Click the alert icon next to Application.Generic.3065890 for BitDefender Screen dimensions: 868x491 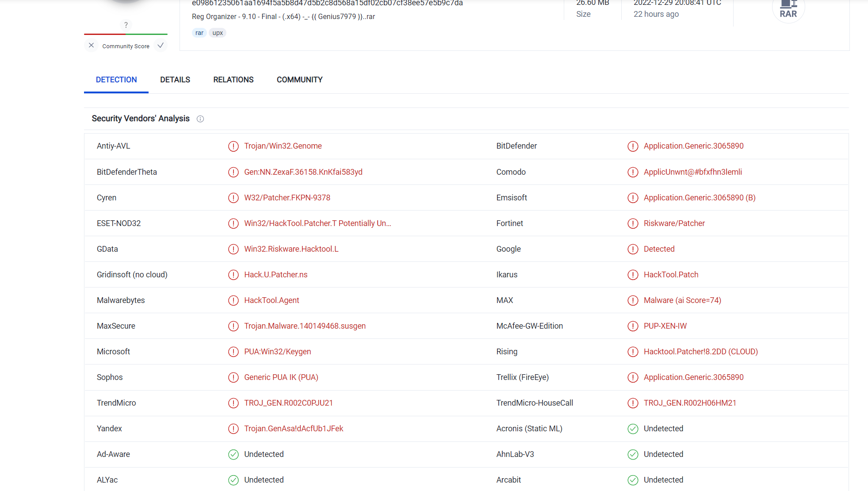point(633,146)
